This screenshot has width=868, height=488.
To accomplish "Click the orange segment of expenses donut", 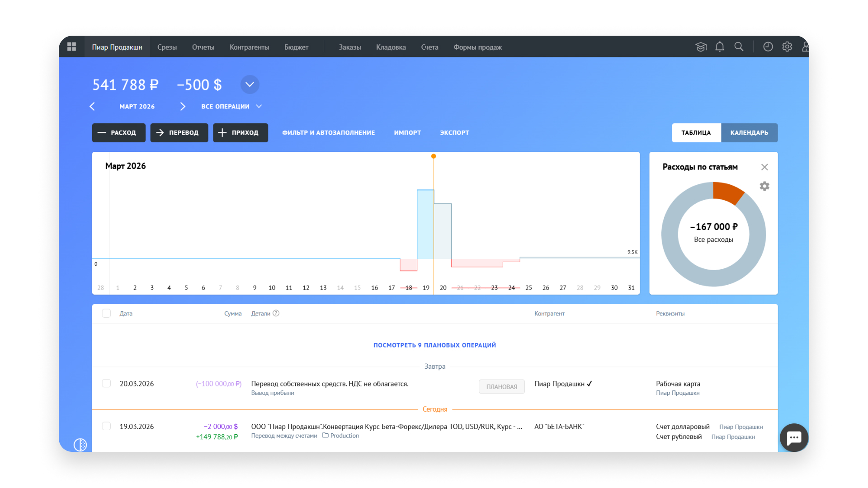I will (x=726, y=192).
